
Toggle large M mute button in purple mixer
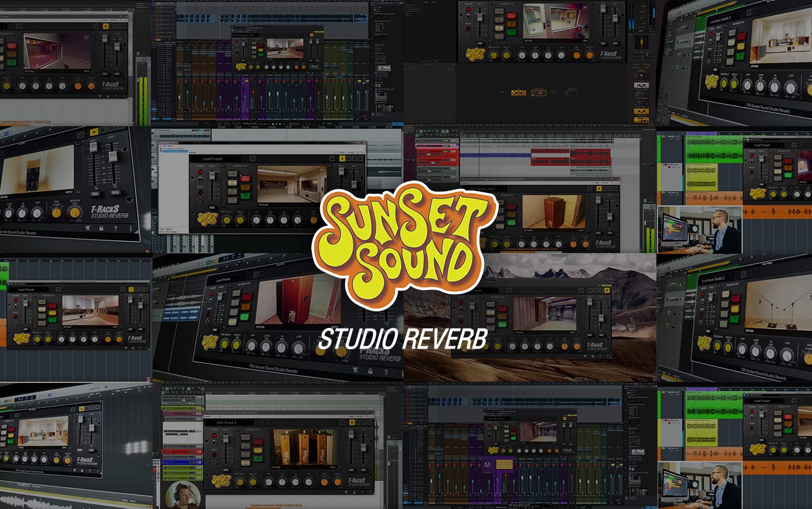[x=488, y=465]
